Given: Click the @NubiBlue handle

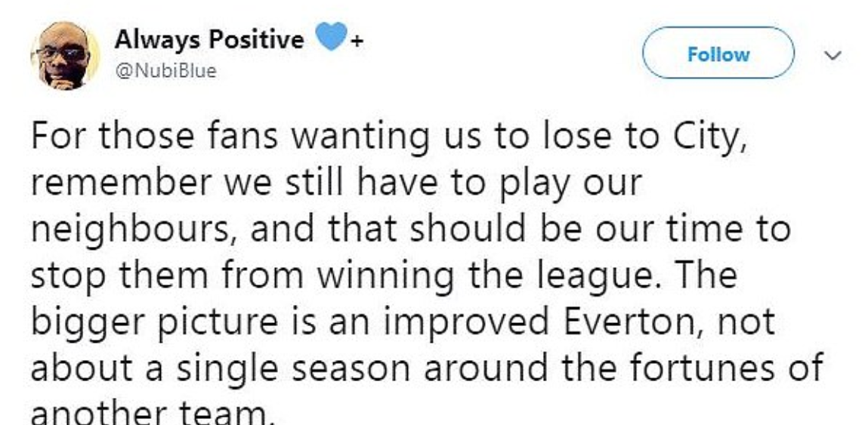Looking at the screenshot, I should (x=165, y=72).
